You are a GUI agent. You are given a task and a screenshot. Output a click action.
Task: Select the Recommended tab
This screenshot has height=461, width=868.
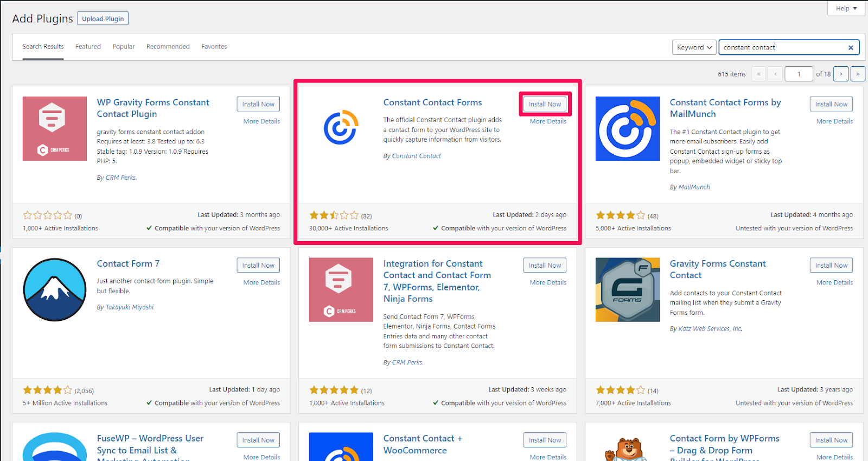pyautogui.click(x=168, y=47)
